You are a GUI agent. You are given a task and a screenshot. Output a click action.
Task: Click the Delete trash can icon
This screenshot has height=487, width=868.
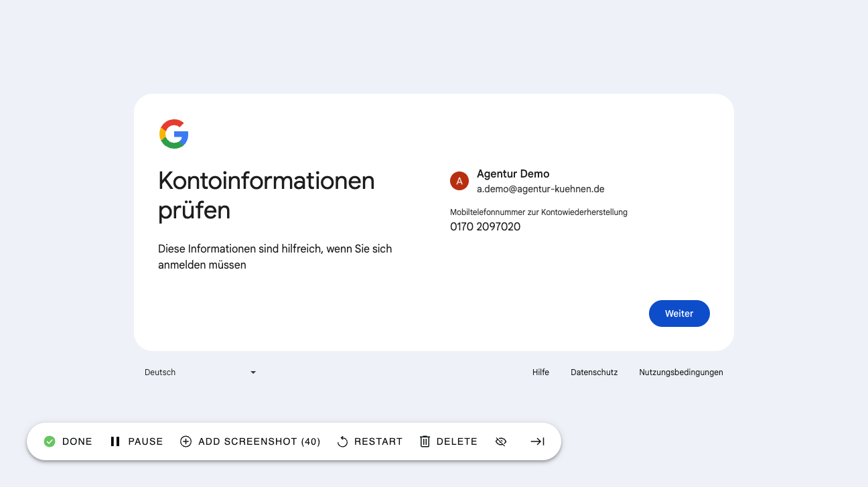point(425,441)
